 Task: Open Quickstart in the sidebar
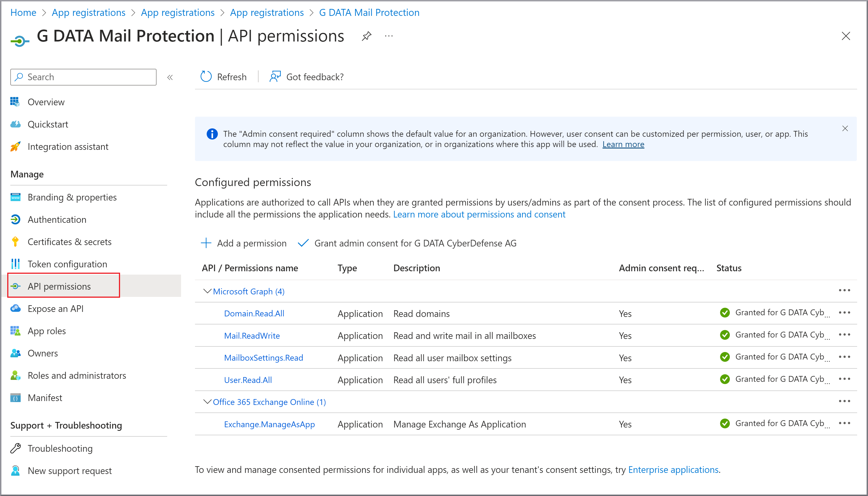tap(48, 124)
